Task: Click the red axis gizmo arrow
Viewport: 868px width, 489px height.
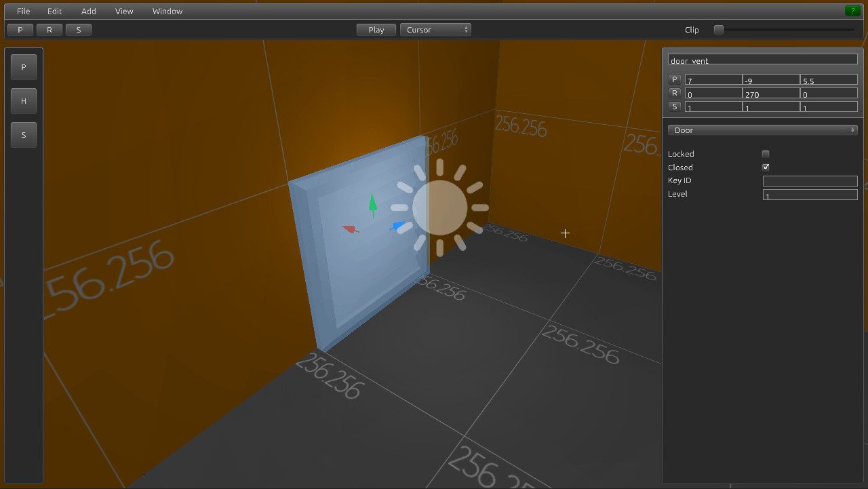Action: 350,229
